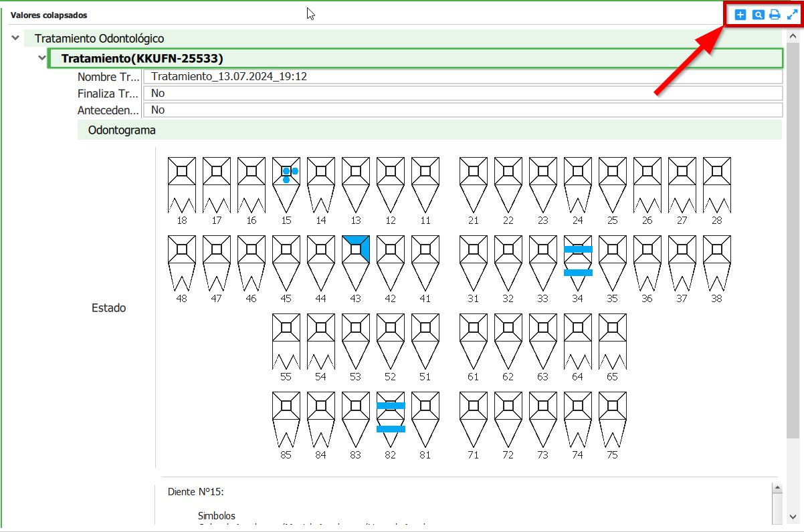Select tooth 82 with blue bars
Image resolution: width=804 pixels, height=532 pixels.
click(x=391, y=419)
